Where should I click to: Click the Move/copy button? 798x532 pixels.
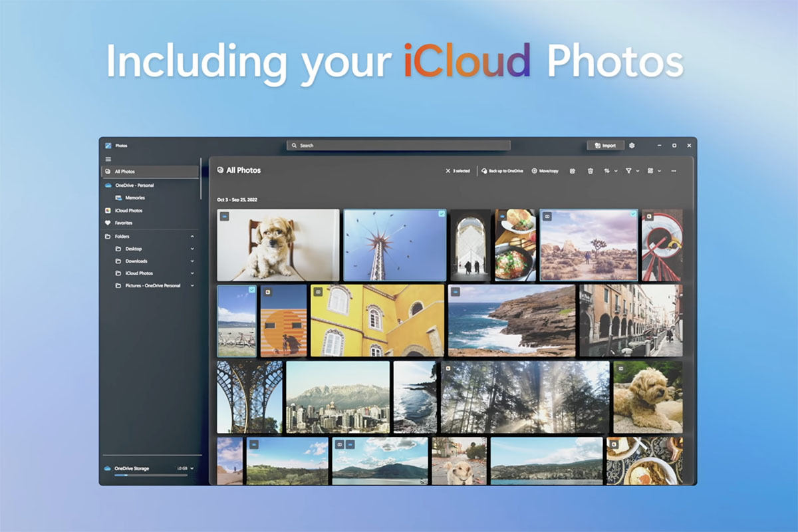tap(545, 171)
